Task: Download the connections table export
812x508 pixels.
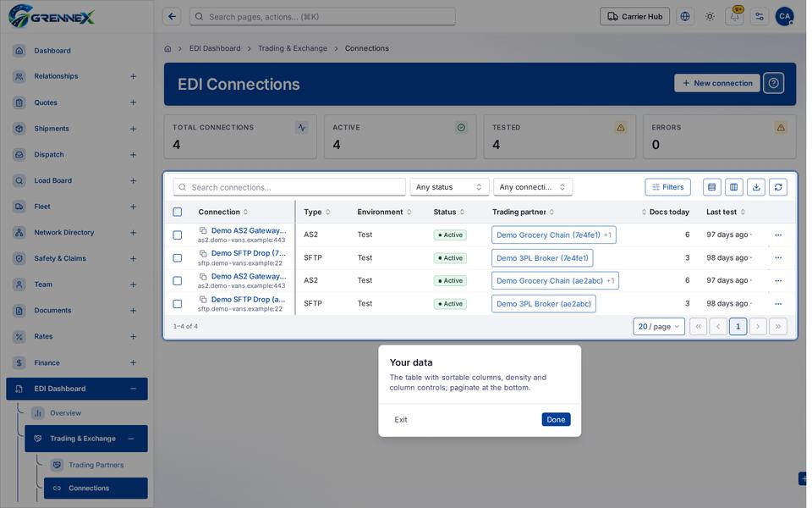Action: click(756, 187)
